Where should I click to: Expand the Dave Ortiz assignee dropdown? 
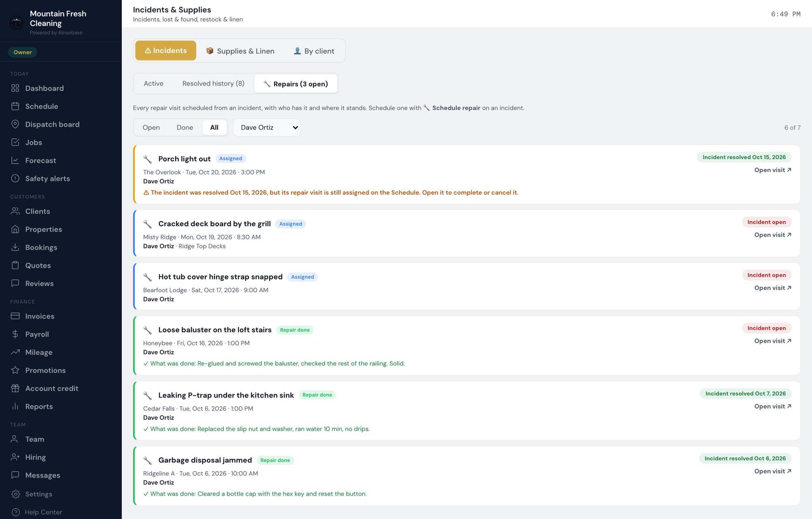(267, 128)
